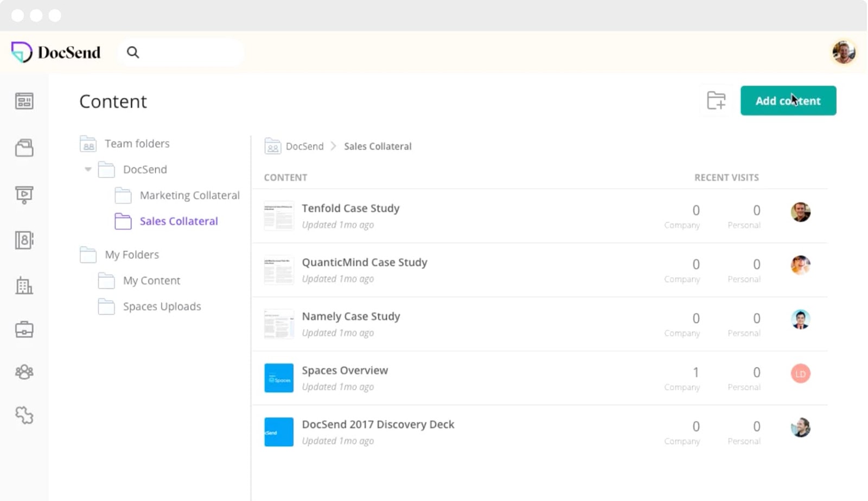Click Tenfold Case Study company visits count
Viewport: 868px width, 501px height.
pyautogui.click(x=696, y=210)
